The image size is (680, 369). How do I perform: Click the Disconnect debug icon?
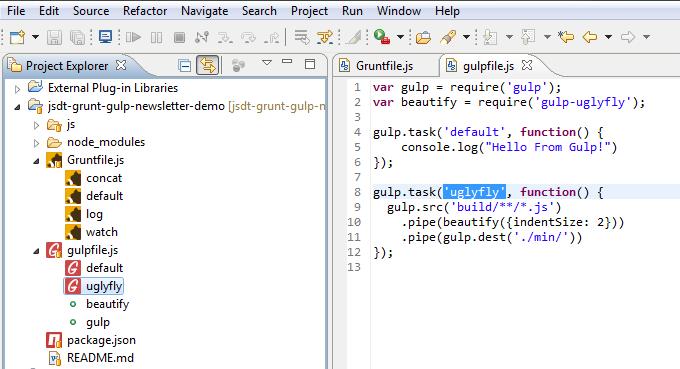pos(202,37)
